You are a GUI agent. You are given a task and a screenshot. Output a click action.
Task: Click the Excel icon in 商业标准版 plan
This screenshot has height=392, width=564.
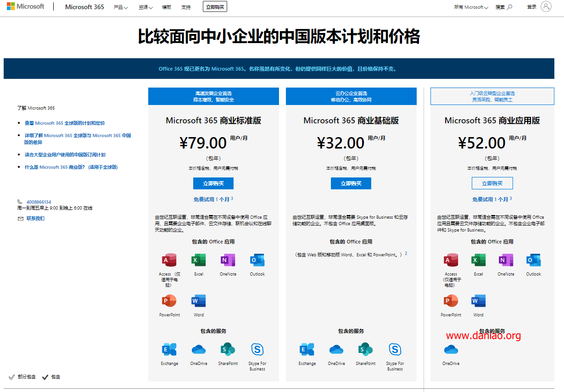click(199, 260)
